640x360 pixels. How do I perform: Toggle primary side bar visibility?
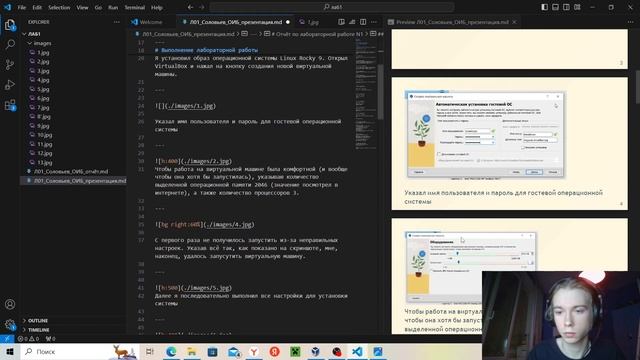tap(544, 7)
